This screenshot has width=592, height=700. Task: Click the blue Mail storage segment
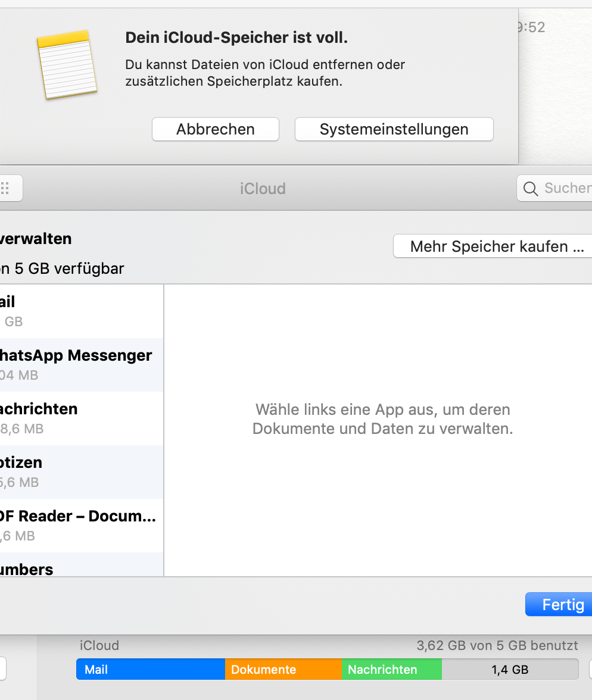tap(151, 669)
